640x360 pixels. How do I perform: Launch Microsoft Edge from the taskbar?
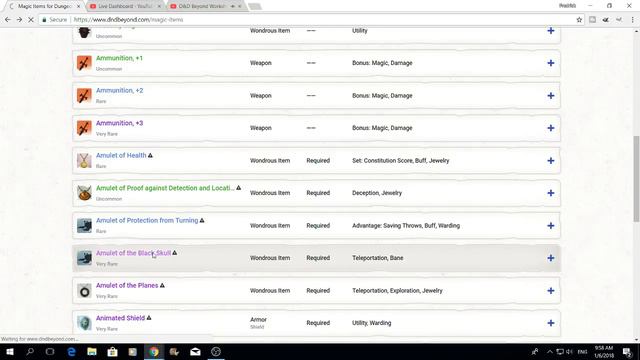(71, 351)
